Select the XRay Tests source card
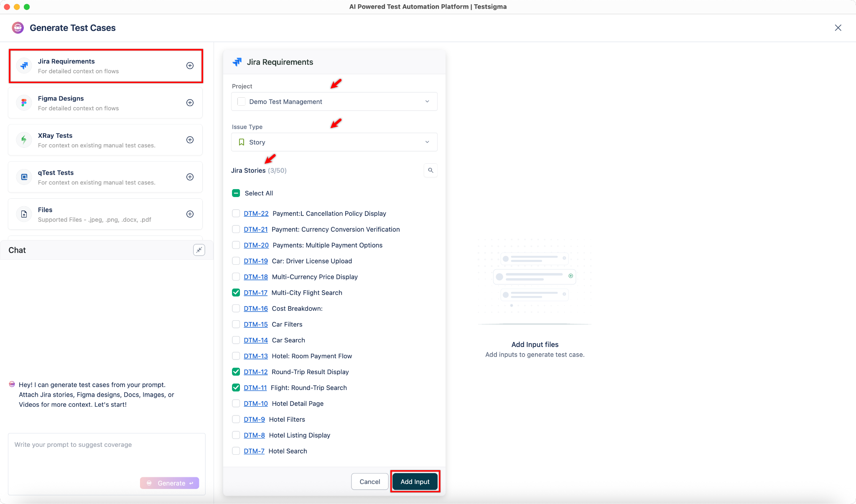The height and width of the screenshot is (504, 856). (105, 140)
